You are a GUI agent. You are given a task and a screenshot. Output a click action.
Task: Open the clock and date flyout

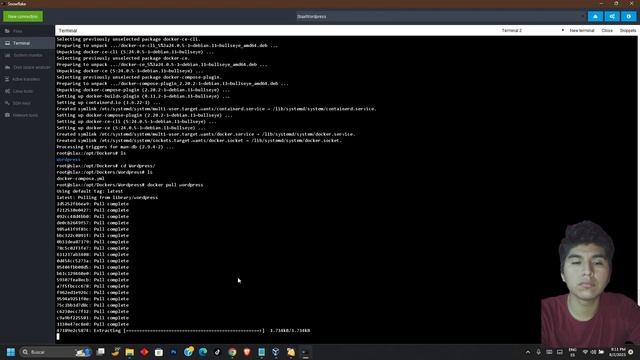(x=617, y=352)
